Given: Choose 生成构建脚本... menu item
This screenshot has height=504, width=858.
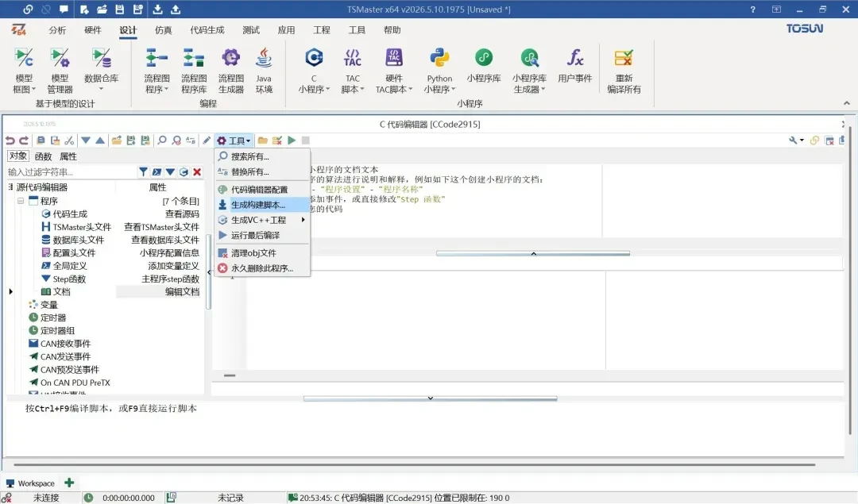Looking at the screenshot, I should [x=262, y=205].
